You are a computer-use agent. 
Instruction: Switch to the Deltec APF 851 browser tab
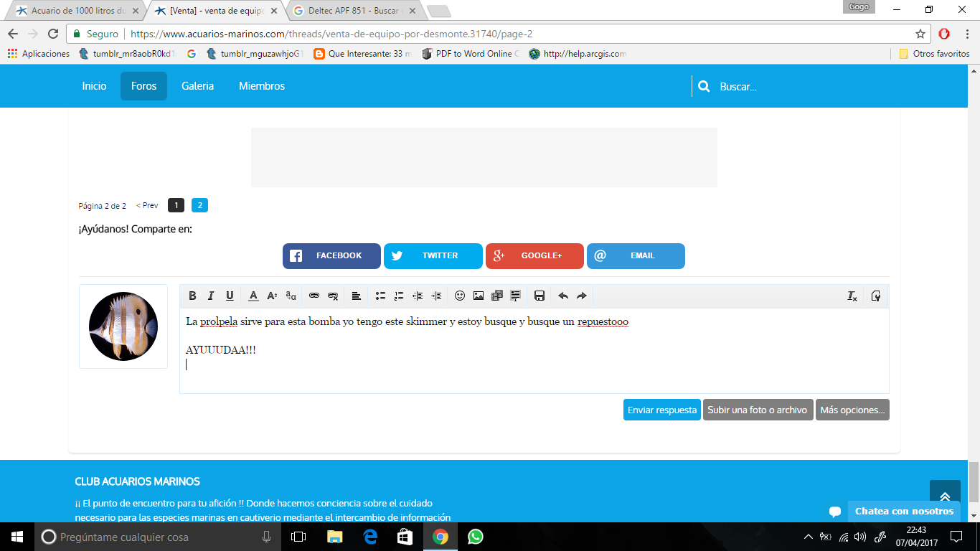pos(355,11)
